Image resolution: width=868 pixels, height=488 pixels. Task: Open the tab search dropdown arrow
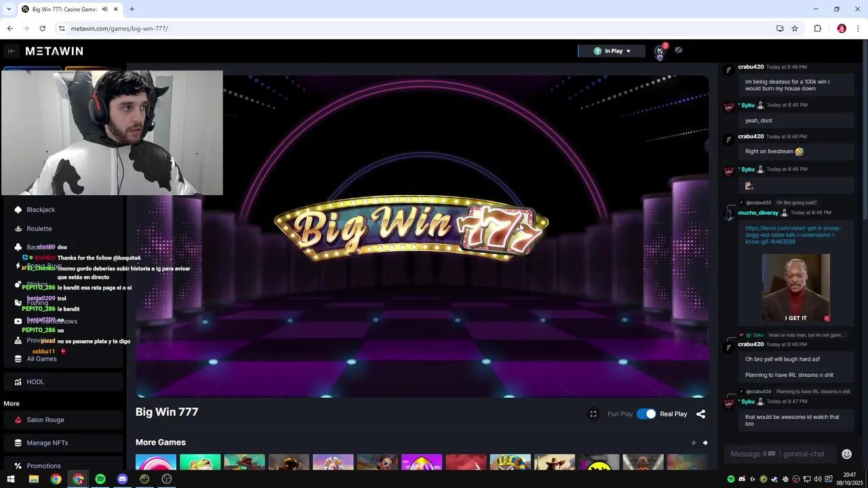point(8,9)
